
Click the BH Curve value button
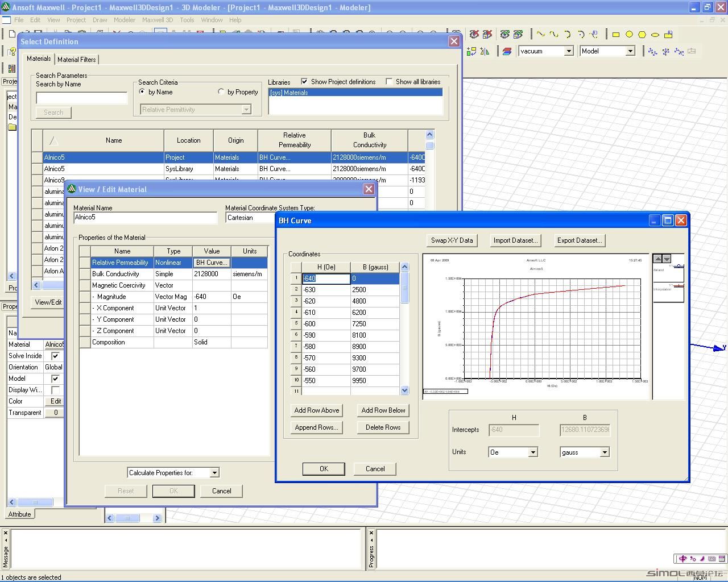212,263
